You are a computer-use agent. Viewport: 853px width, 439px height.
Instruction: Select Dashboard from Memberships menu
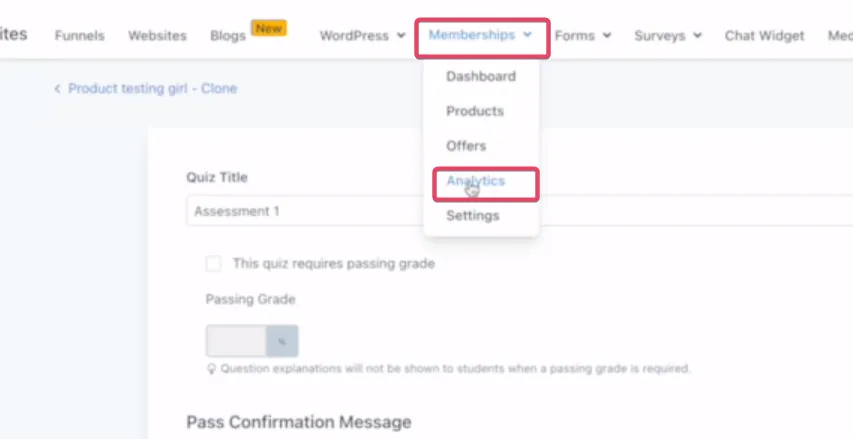pyautogui.click(x=481, y=77)
